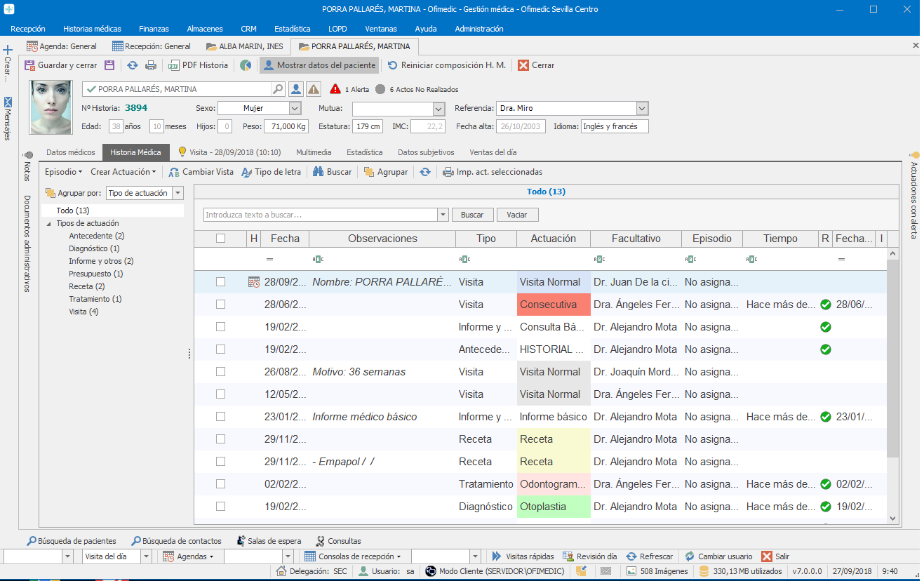Toggle the select-all checkbox in table header

point(220,239)
